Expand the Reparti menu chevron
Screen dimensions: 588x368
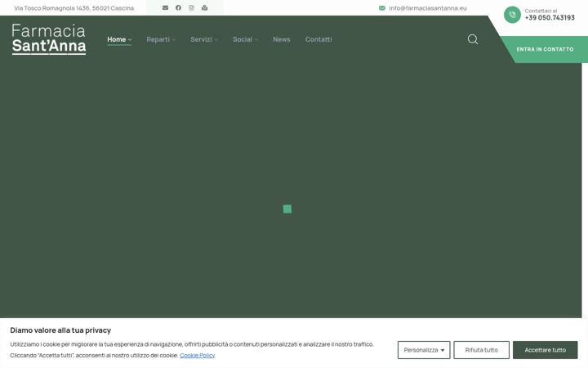174,40
